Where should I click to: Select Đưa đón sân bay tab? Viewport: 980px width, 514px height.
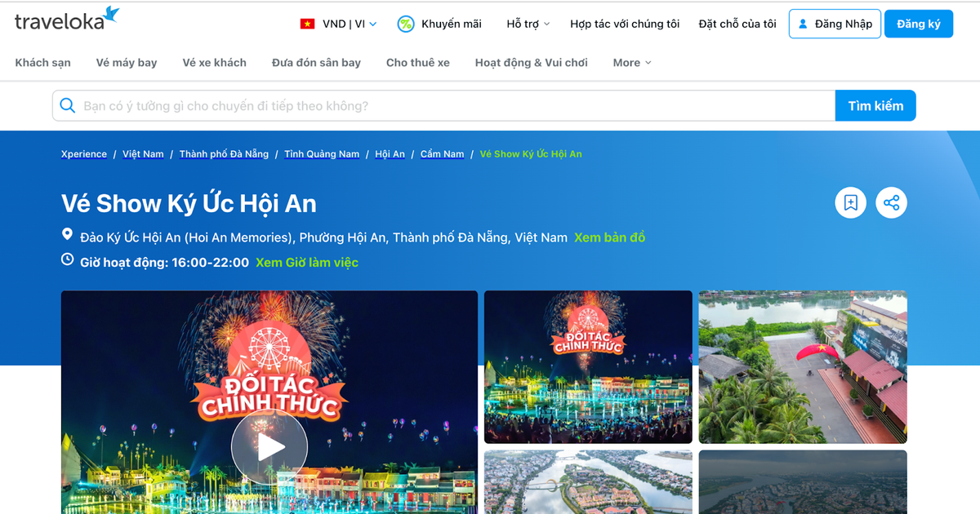tap(316, 62)
